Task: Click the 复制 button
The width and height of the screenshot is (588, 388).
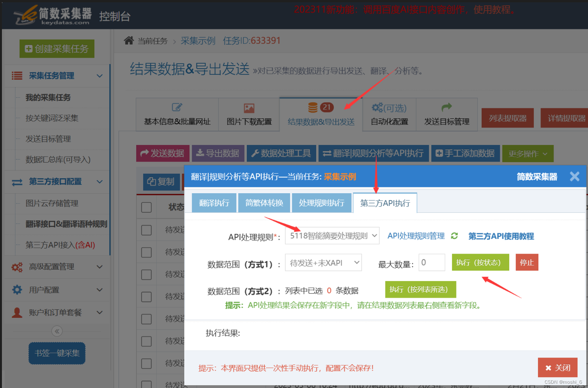Action: [x=162, y=182]
